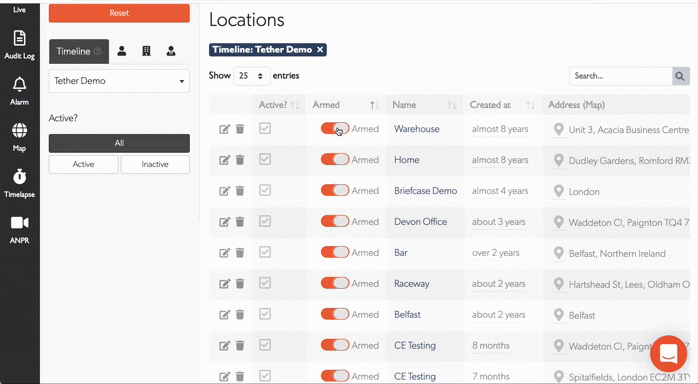Open the Briefcase Demo location link

426,191
